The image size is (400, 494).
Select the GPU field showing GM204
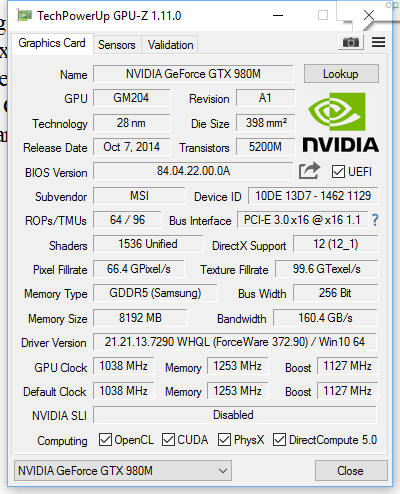[132, 98]
